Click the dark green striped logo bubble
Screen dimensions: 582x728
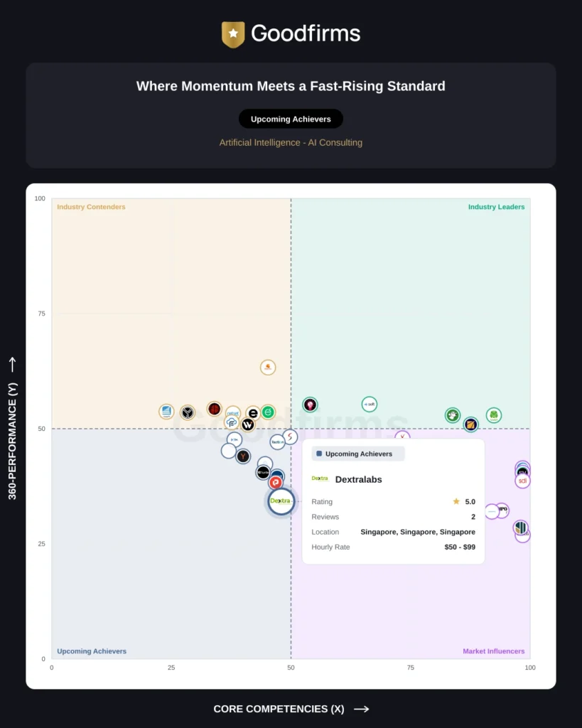coord(521,528)
